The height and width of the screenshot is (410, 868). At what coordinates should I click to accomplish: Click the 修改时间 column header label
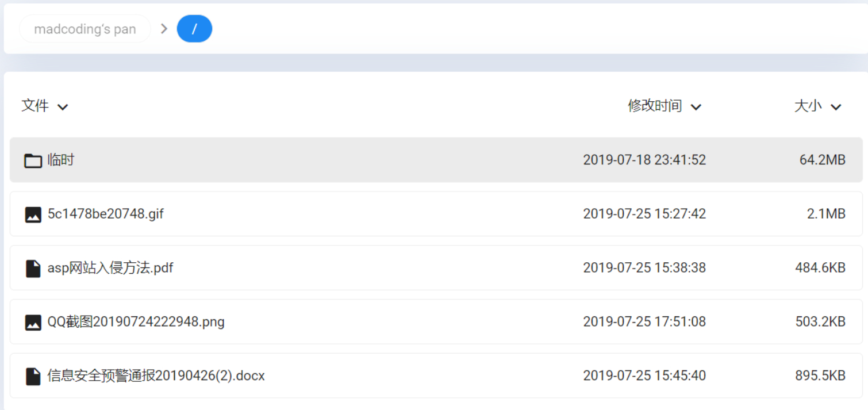(655, 106)
